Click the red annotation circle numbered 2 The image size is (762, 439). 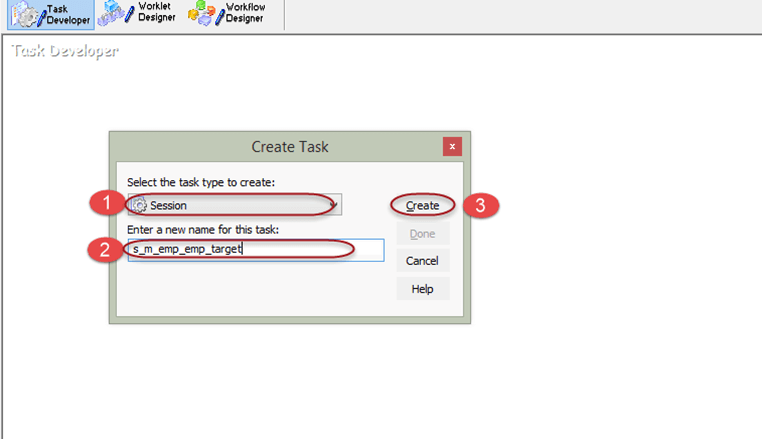tap(103, 250)
